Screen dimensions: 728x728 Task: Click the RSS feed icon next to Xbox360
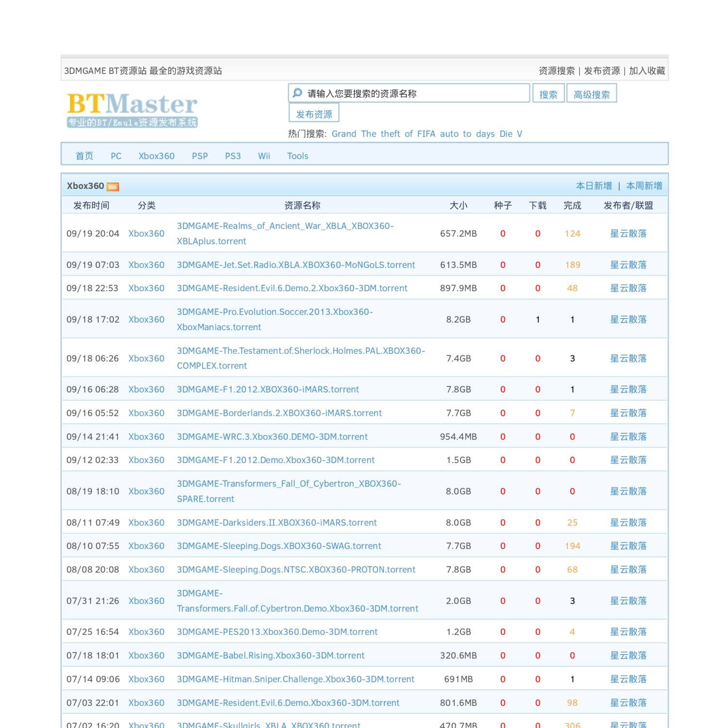tap(113, 186)
